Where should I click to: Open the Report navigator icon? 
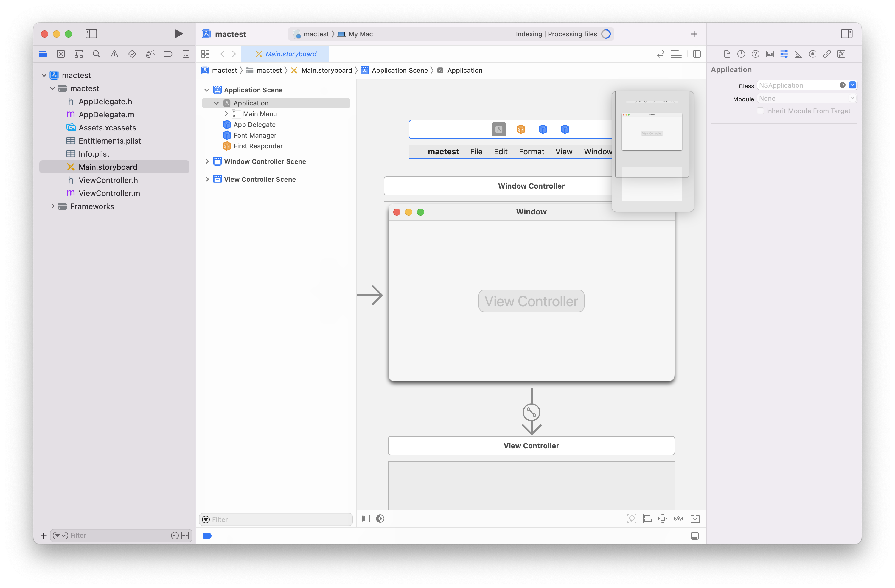(186, 54)
